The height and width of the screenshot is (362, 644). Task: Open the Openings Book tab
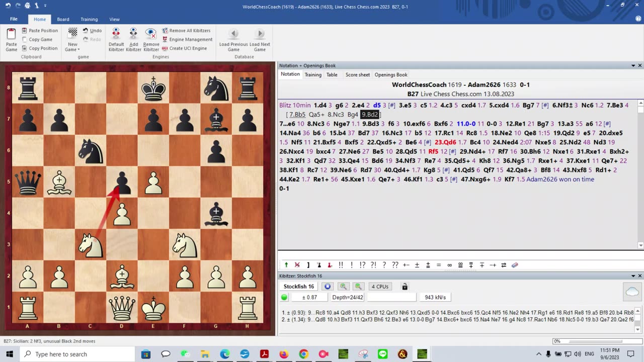pyautogui.click(x=391, y=74)
